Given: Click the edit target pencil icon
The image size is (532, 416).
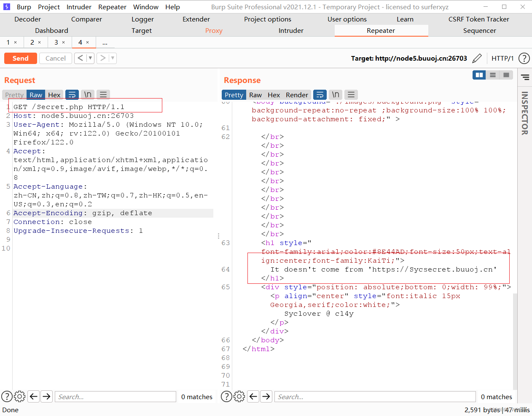Looking at the screenshot, I should (x=477, y=59).
